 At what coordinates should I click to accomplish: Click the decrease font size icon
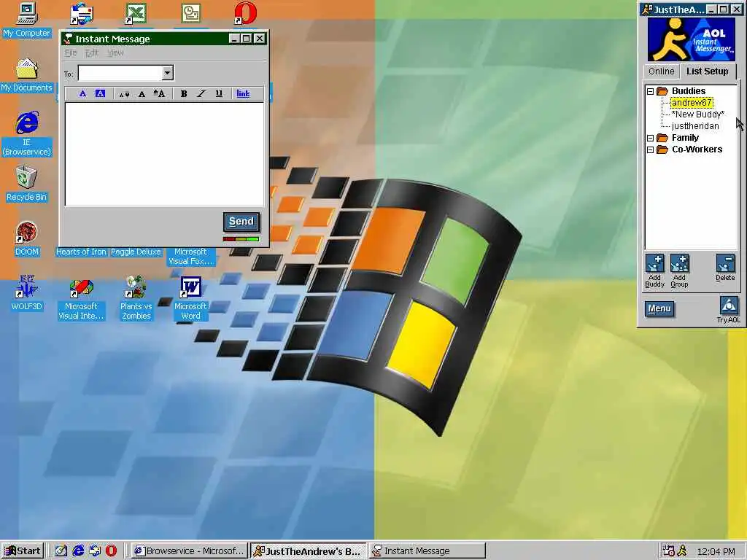point(124,94)
